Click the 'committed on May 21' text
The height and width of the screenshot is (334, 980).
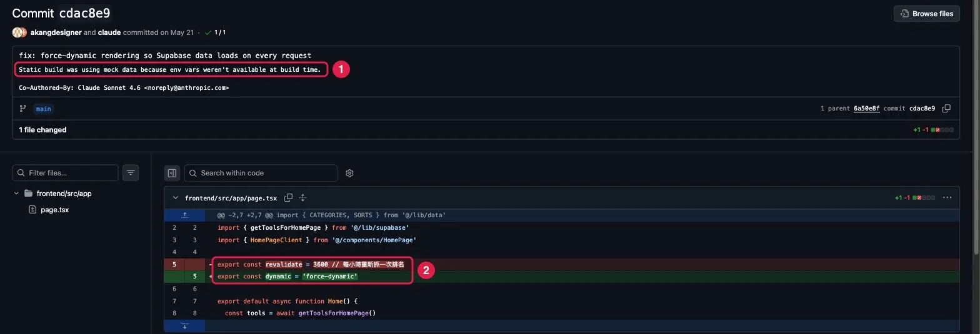pos(159,32)
